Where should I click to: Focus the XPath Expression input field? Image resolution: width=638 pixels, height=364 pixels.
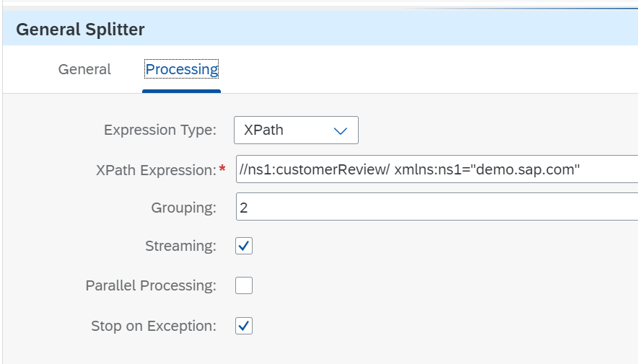point(437,169)
